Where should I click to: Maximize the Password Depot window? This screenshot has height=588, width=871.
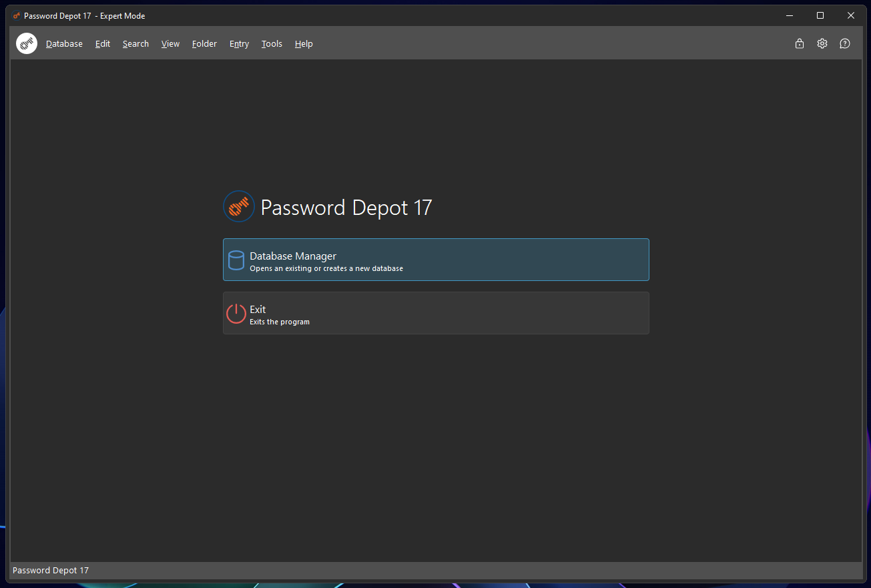point(820,15)
